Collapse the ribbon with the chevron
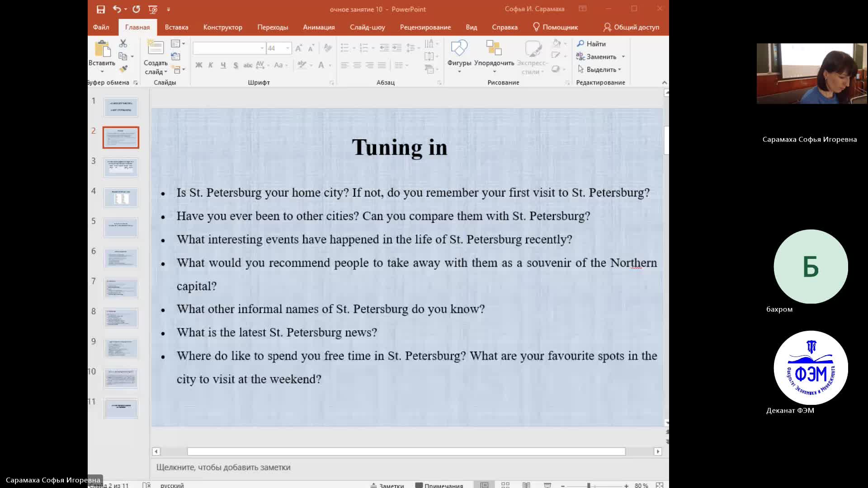 [664, 82]
